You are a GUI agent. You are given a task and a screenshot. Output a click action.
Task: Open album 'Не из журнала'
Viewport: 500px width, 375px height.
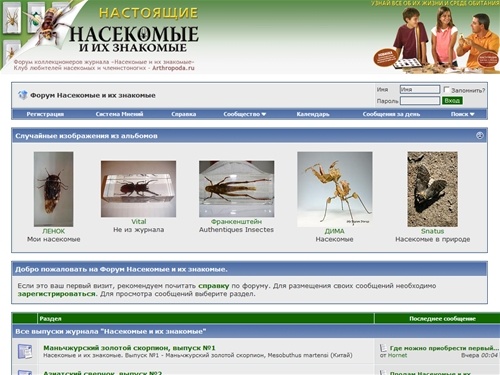(139, 230)
